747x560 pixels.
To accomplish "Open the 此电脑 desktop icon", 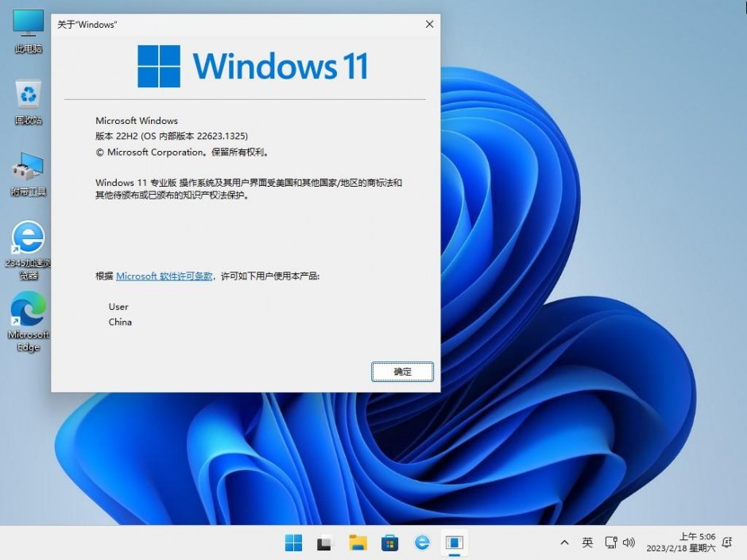I will [28, 30].
